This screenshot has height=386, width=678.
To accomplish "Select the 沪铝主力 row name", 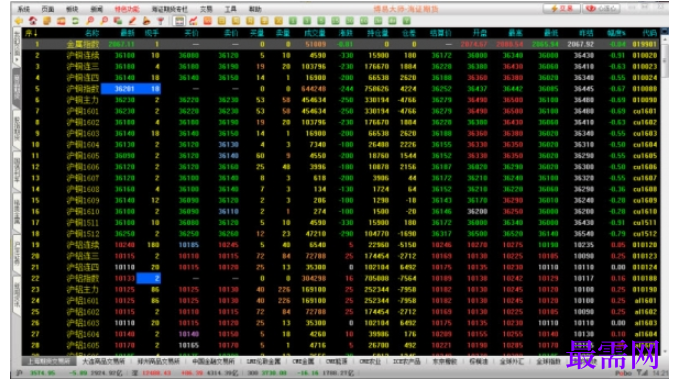I will click(x=83, y=290).
